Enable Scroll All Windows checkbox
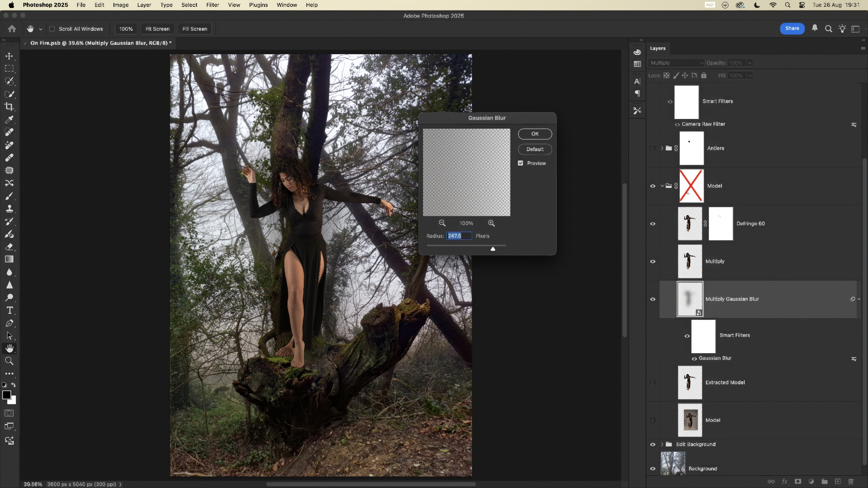The image size is (868, 488). click(52, 29)
